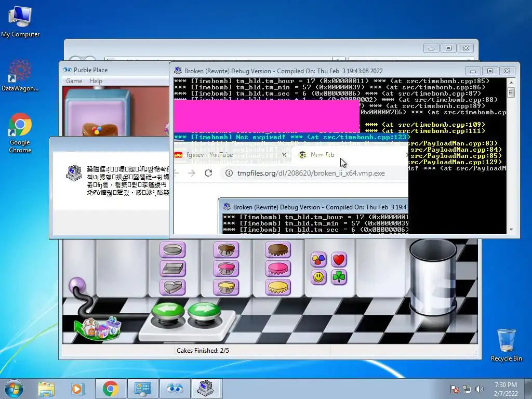
Task: Switch to the fgteev - YouTube tab
Action: [x=209, y=155]
